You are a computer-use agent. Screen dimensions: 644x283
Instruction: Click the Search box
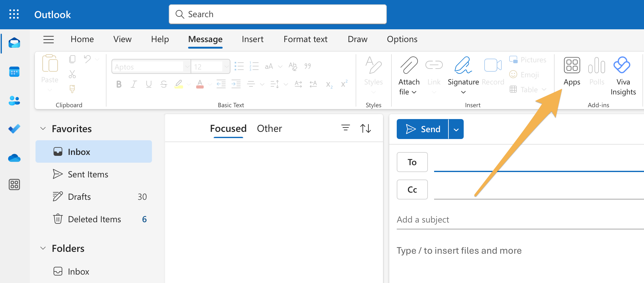278,14
